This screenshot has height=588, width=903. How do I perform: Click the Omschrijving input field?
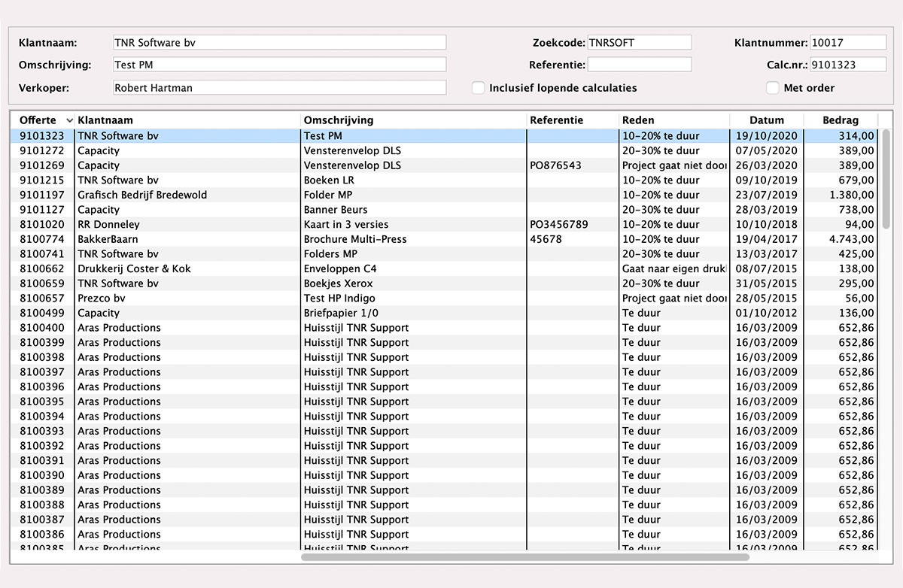tap(279, 65)
